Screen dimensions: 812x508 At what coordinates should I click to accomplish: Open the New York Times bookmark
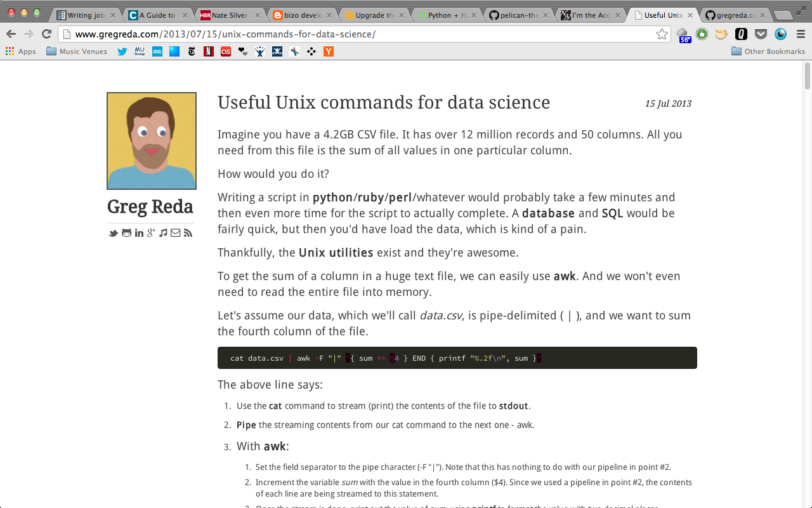pyautogui.click(x=192, y=51)
